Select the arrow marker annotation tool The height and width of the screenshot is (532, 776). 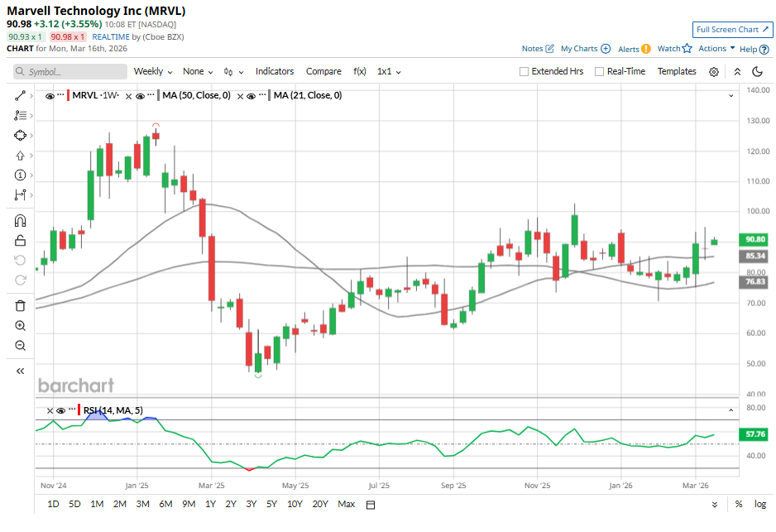tap(20, 156)
